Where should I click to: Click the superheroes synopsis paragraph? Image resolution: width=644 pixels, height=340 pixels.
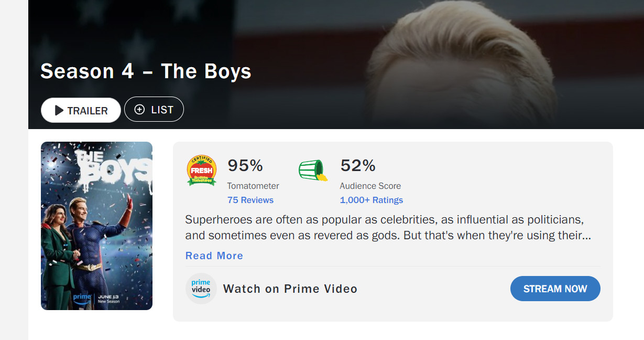(x=388, y=227)
